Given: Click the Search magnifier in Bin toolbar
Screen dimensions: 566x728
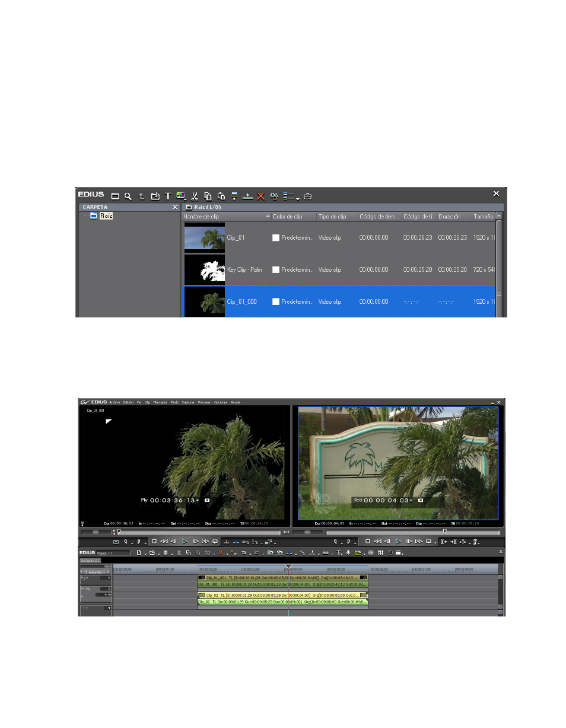Looking at the screenshot, I should 128,196.
